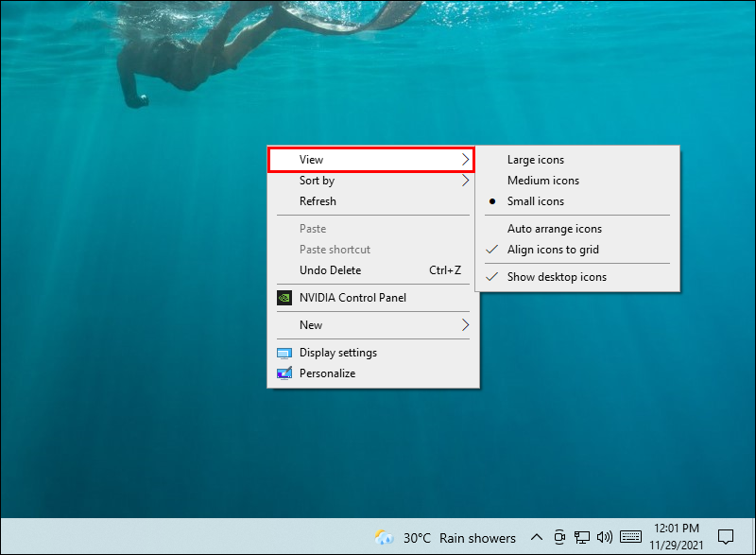Open Display settings
756x555 pixels.
point(373,353)
